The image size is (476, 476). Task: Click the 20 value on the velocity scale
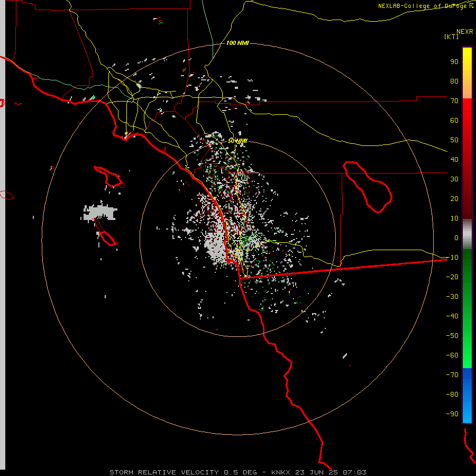454,198
